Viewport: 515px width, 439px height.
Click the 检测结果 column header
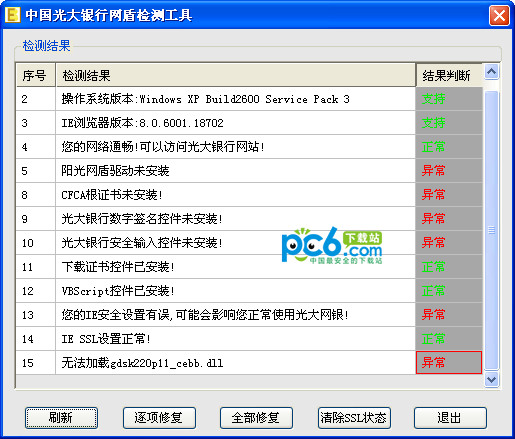point(236,75)
